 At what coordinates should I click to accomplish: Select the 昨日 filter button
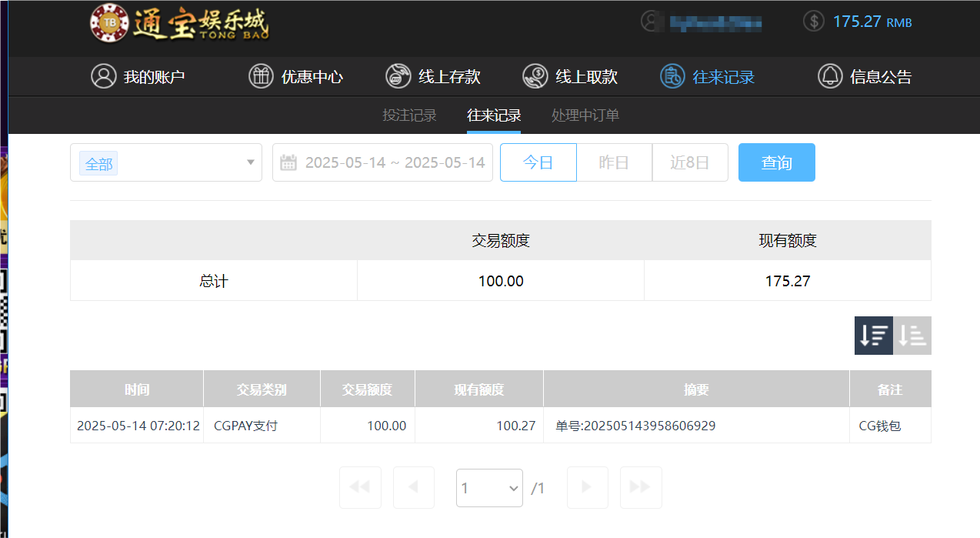614,162
